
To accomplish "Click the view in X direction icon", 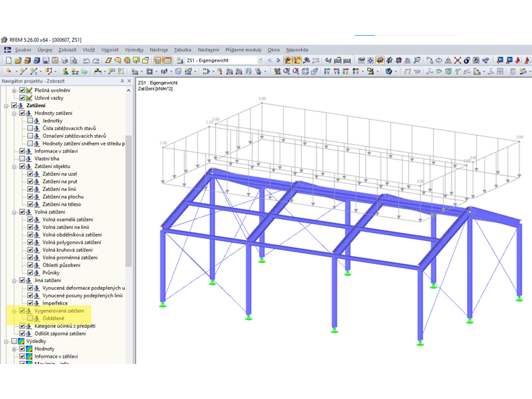I will point(327,71).
